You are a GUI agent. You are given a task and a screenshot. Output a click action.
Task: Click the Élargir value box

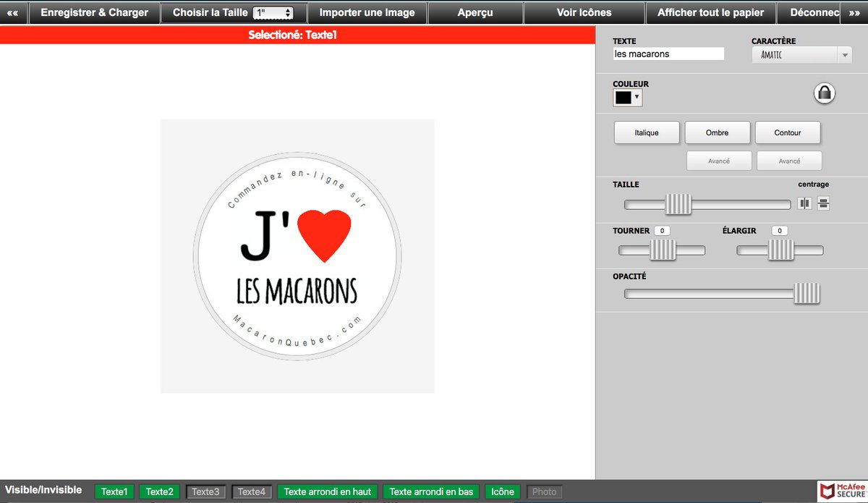780,230
